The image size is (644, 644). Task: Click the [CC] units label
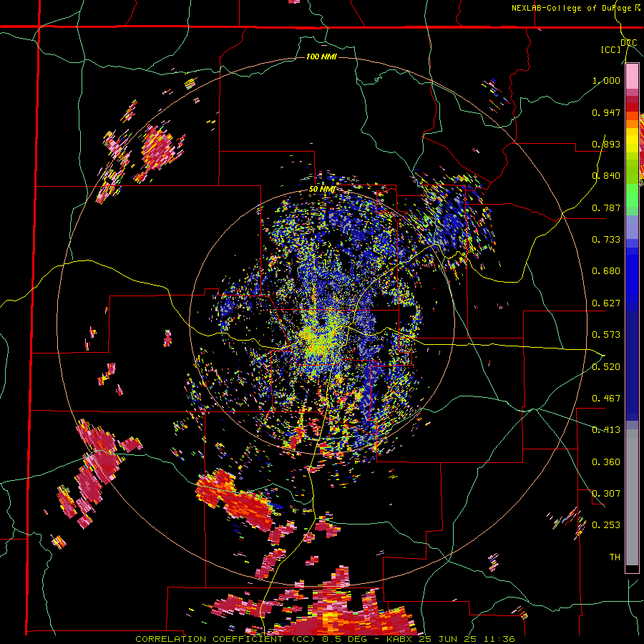pyautogui.click(x=611, y=49)
